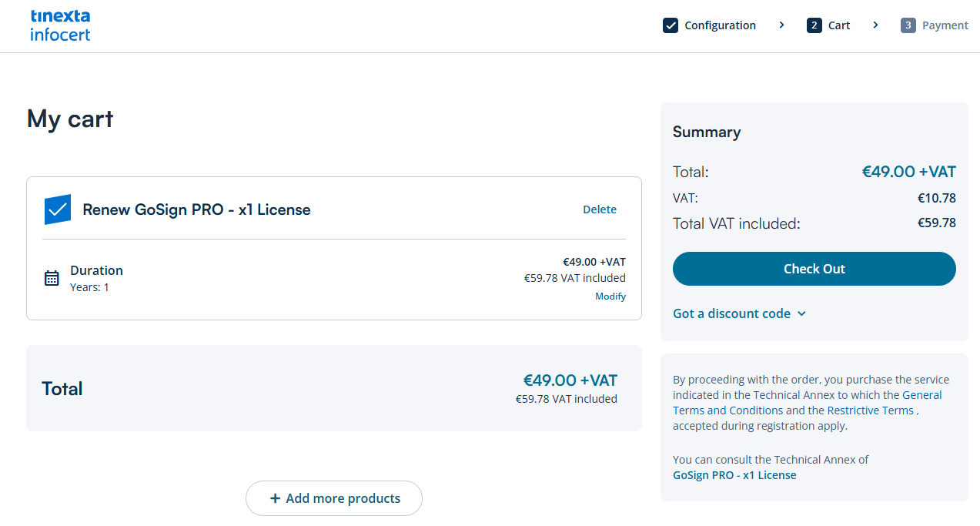Open the General Terms and Conditions link
The width and height of the screenshot is (980, 526).
tap(728, 410)
